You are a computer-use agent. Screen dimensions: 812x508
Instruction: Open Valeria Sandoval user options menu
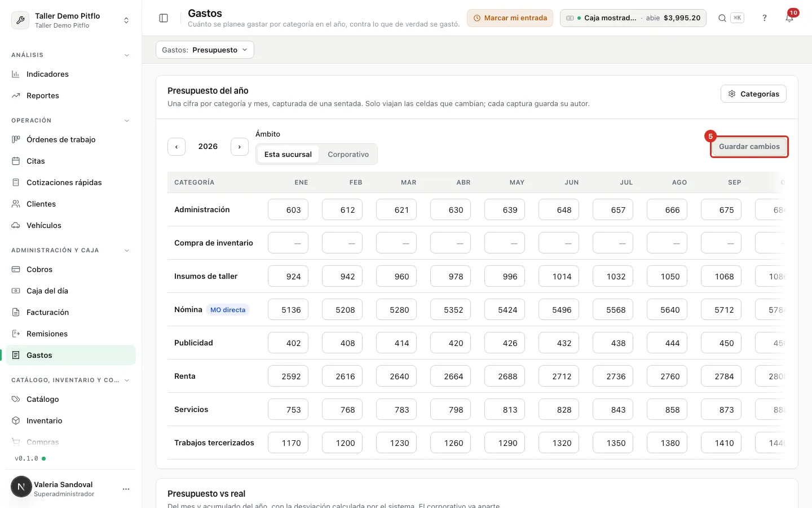(x=126, y=489)
